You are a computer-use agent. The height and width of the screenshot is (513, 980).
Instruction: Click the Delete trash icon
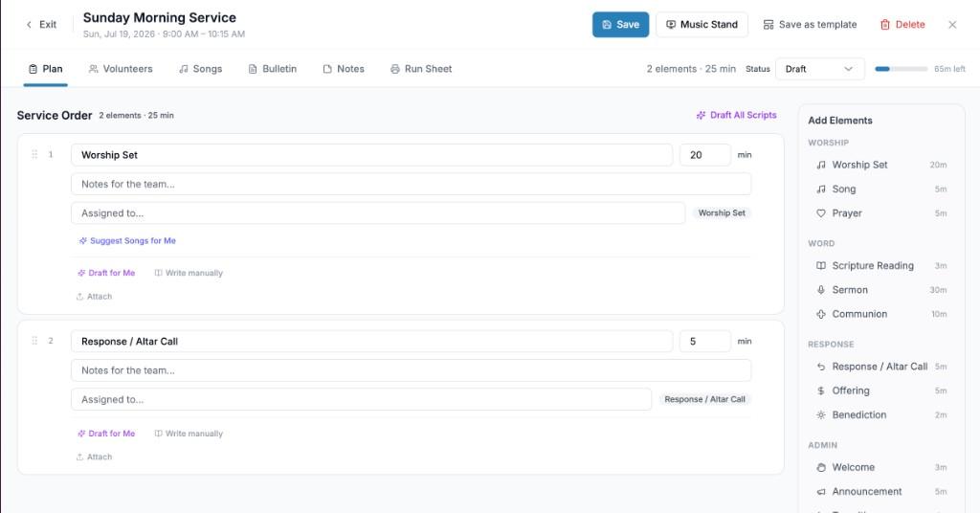tap(885, 24)
